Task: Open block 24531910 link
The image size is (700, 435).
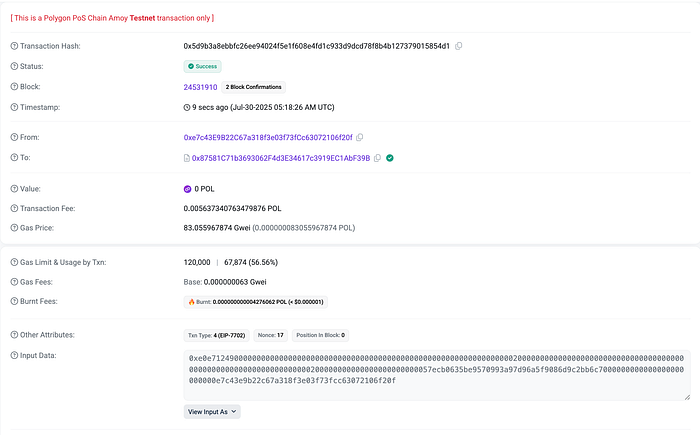Action: point(200,87)
